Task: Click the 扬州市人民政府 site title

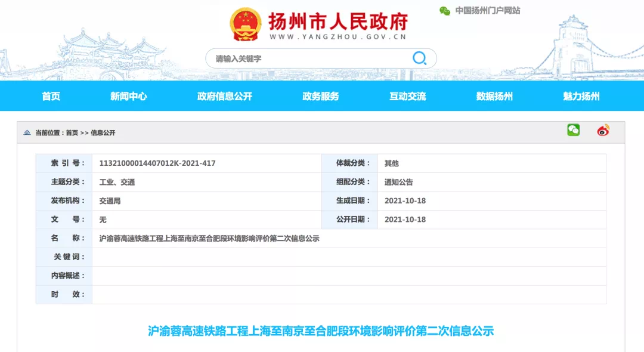Action: pyautogui.click(x=338, y=21)
